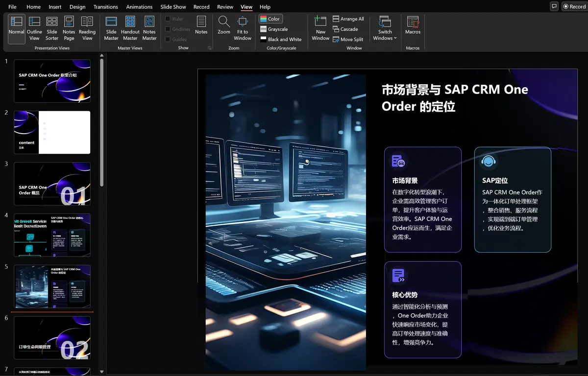Open Slide Master view
The image size is (588, 376).
(x=111, y=29)
